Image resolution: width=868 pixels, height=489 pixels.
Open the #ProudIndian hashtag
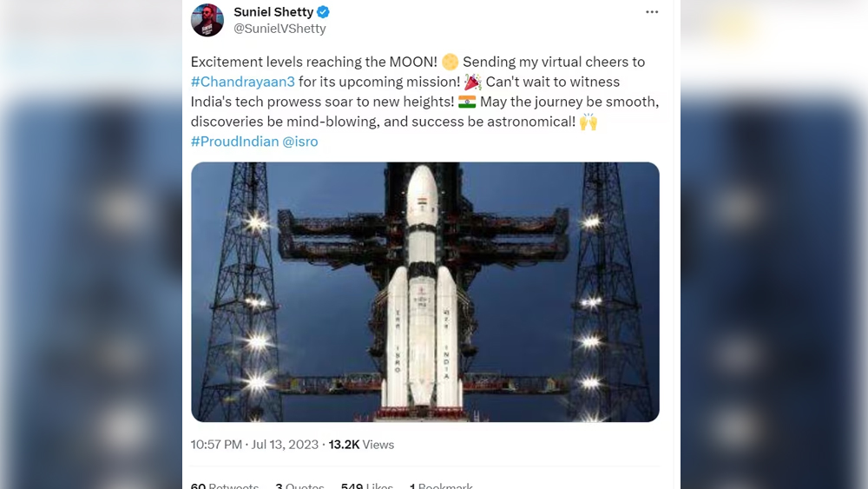pos(234,142)
